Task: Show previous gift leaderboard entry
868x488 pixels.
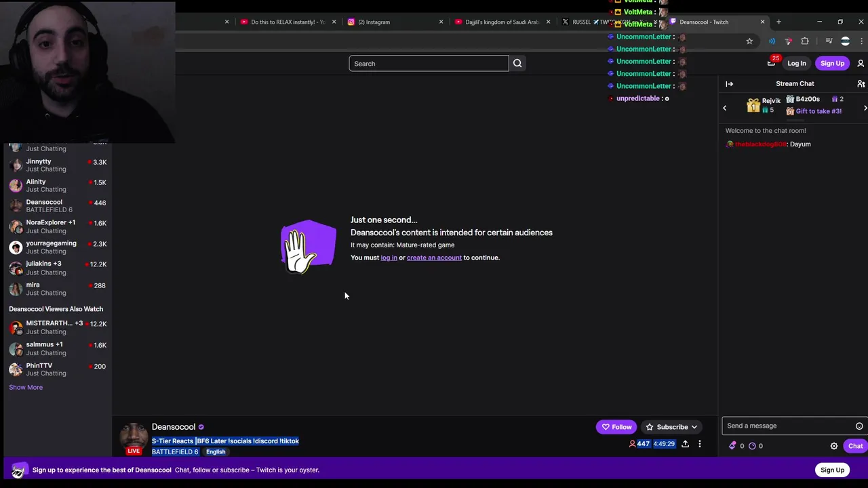Action: (724, 108)
